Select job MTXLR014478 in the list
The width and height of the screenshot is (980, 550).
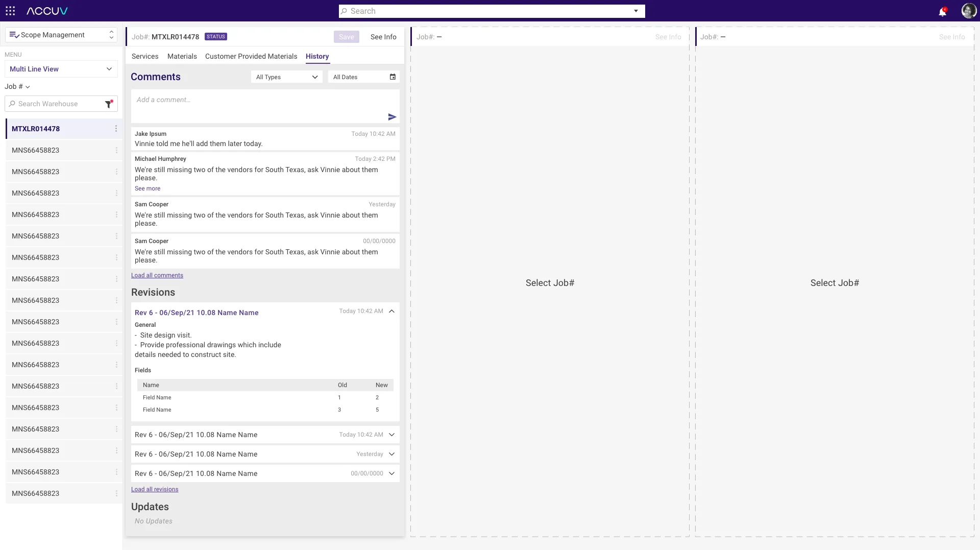click(64, 129)
